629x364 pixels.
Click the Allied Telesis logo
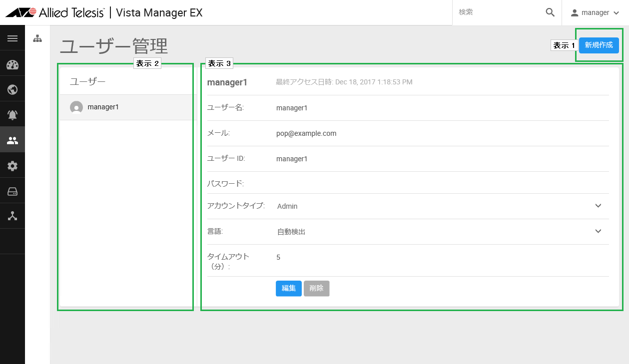coord(55,12)
